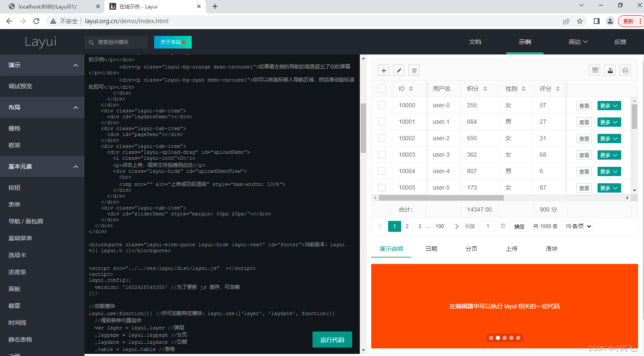Click 查看 on the user-3 row

click(x=584, y=155)
